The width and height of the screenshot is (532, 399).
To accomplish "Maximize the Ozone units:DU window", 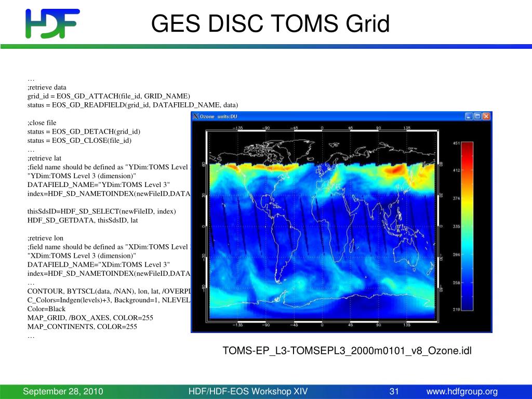I will coord(477,116).
